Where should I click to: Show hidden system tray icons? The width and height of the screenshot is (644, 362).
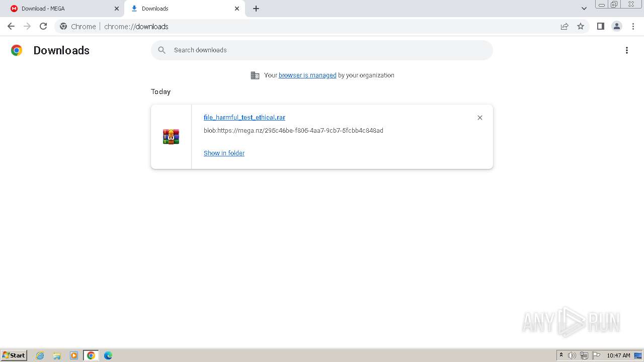[x=561, y=355]
